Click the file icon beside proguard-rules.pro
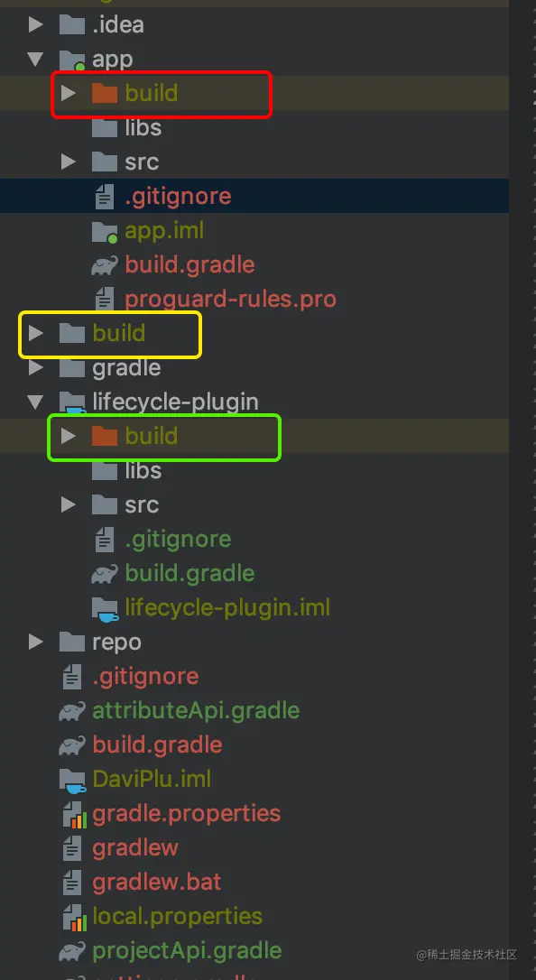 [x=104, y=299]
